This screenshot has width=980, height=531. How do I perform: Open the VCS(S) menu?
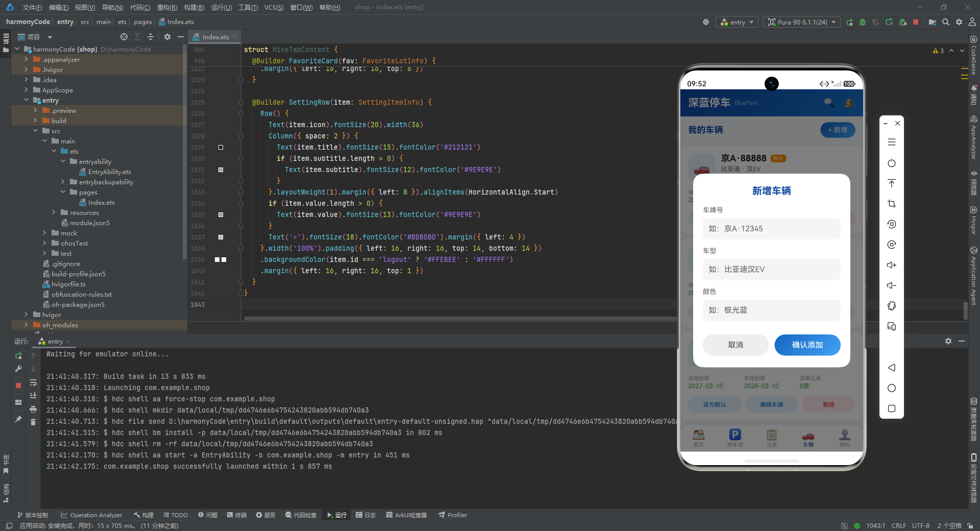274,7
